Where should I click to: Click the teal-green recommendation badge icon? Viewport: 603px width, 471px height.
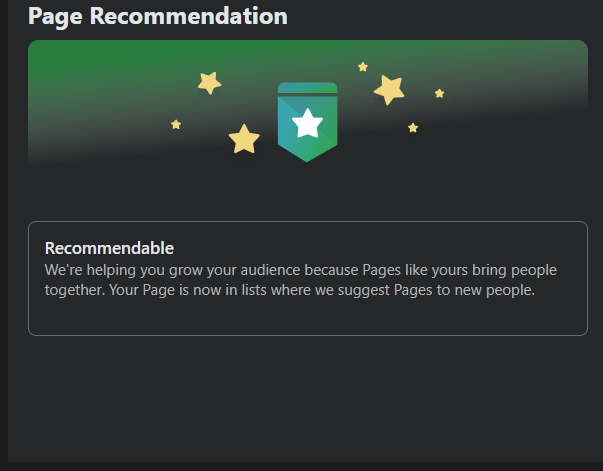pos(307,122)
